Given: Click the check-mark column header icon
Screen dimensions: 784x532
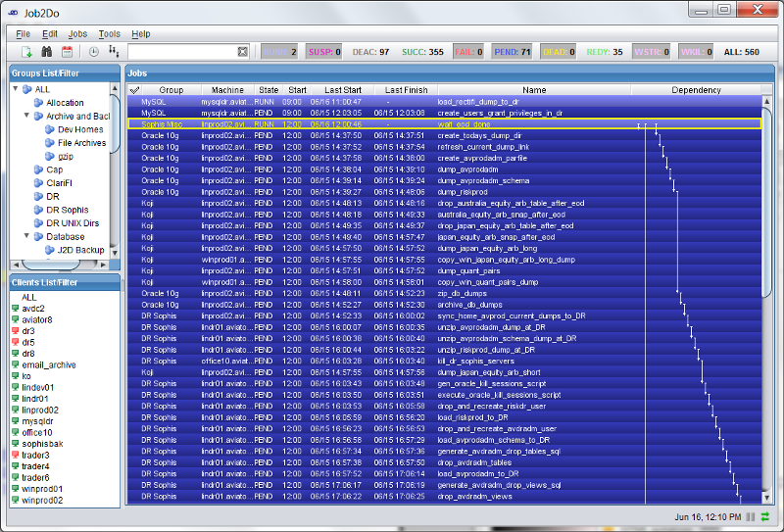Looking at the screenshot, I should tap(134, 90).
